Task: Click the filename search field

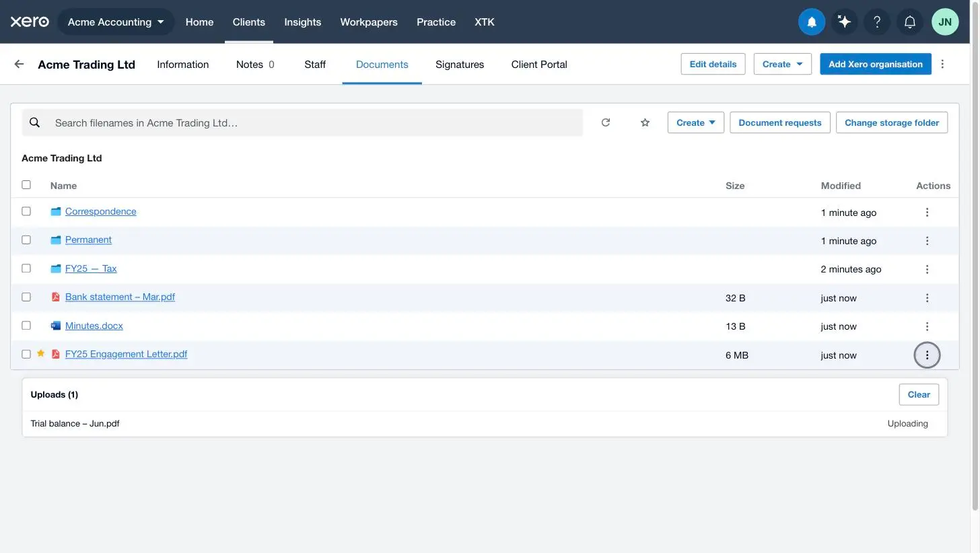Action: 302,122
